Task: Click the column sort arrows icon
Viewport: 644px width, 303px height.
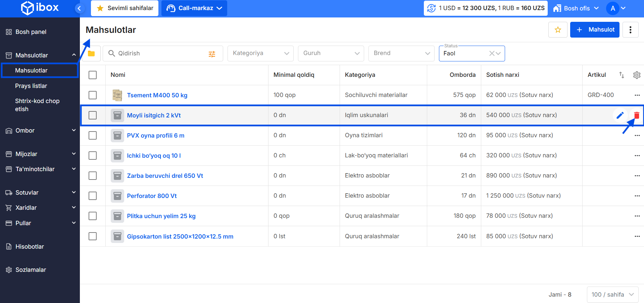Action: click(x=622, y=75)
